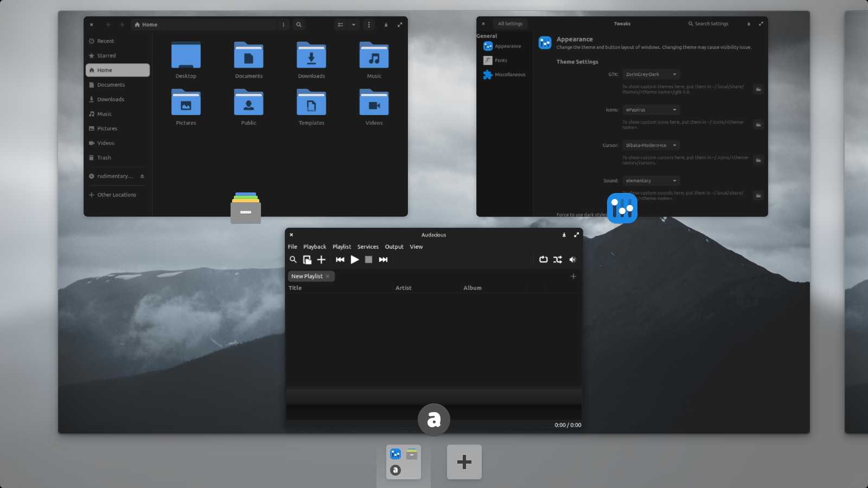Click Search Settings field in Tweaks
868x488 pixels.
pos(709,24)
